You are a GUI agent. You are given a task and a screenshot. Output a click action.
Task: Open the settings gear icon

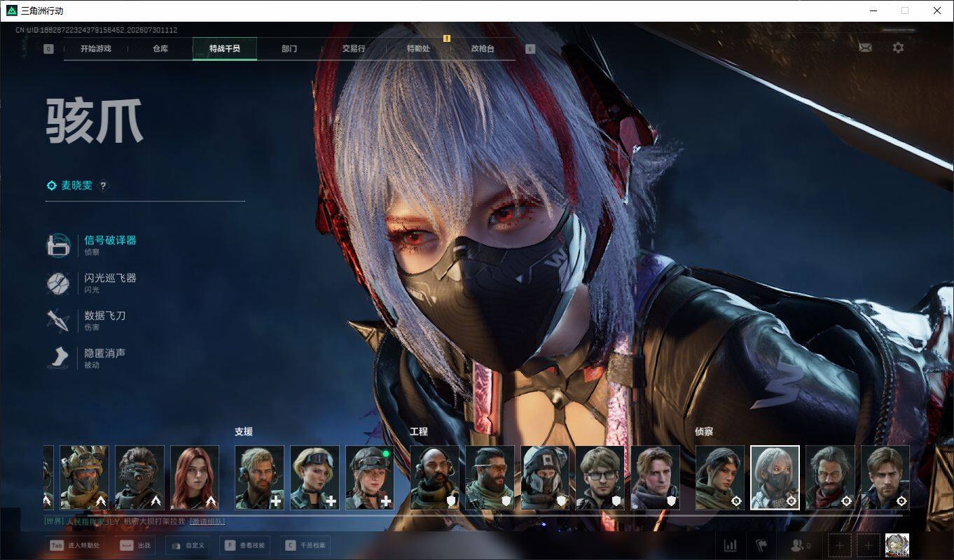coord(898,48)
